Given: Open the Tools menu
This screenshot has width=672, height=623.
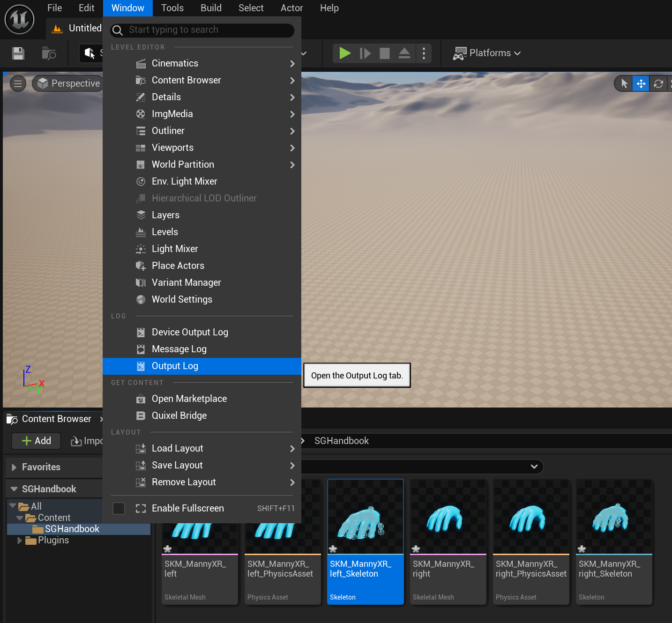Looking at the screenshot, I should [x=172, y=8].
